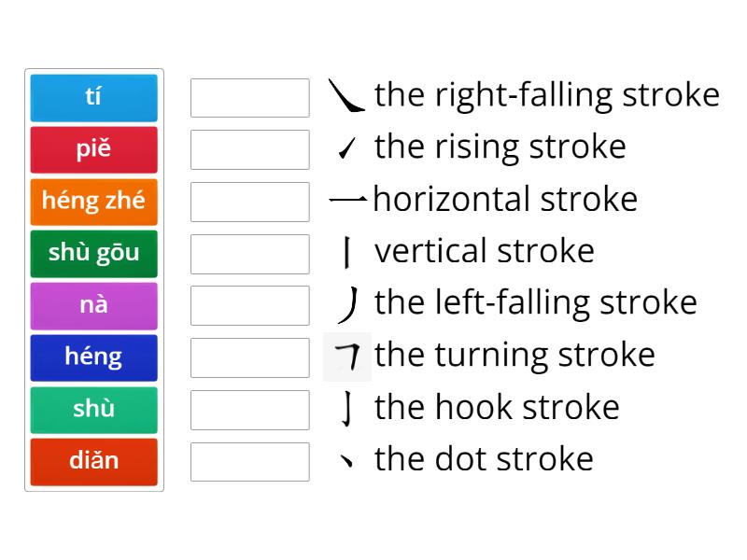This screenshot has height=560, width=747.
Task: Select the teal shù tile
Action: coord(93,410)
